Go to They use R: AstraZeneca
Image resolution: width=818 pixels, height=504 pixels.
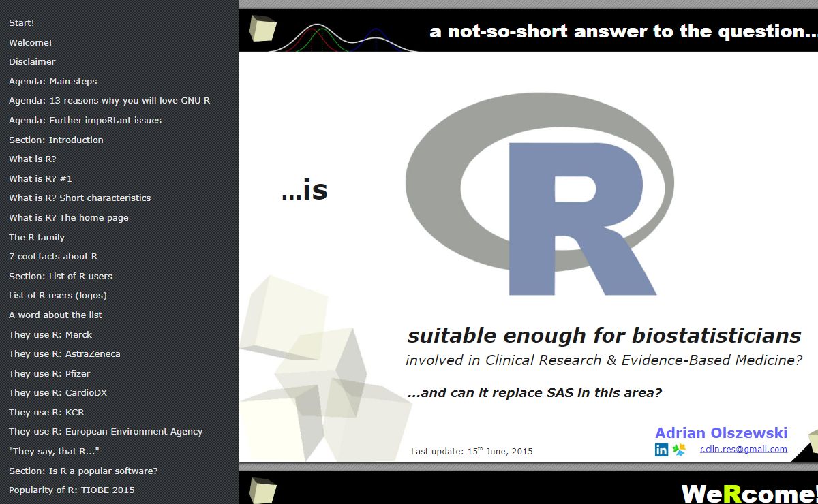[65, 353]
